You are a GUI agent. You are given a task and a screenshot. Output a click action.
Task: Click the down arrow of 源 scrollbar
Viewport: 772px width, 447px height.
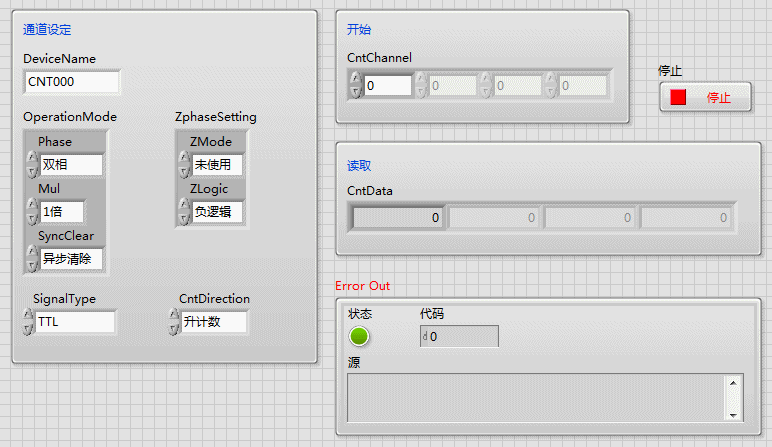[735, 414]
